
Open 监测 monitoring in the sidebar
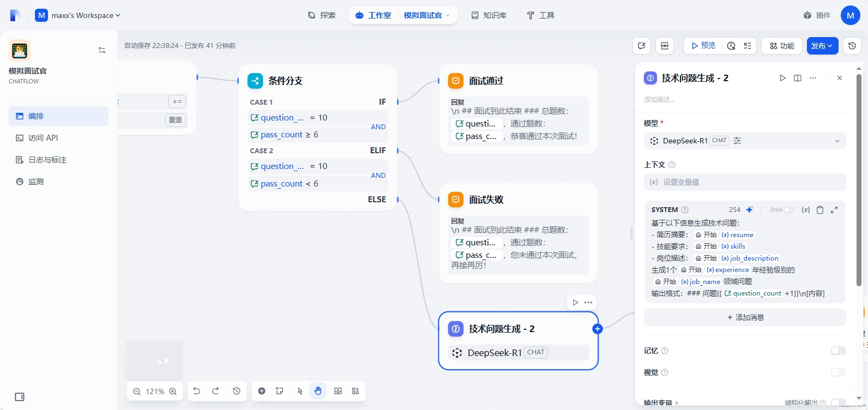coord(58,182)
